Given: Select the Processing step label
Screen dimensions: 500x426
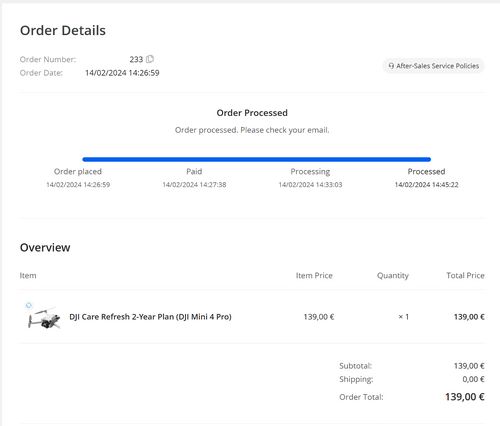Looking at the screenshot, I should 310,172.
